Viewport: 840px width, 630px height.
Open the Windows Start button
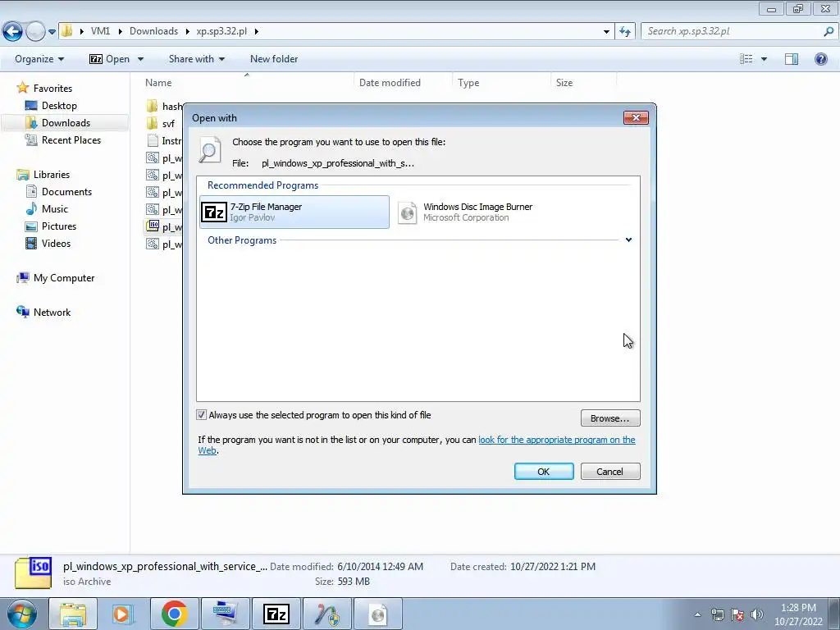click(21, 614)
